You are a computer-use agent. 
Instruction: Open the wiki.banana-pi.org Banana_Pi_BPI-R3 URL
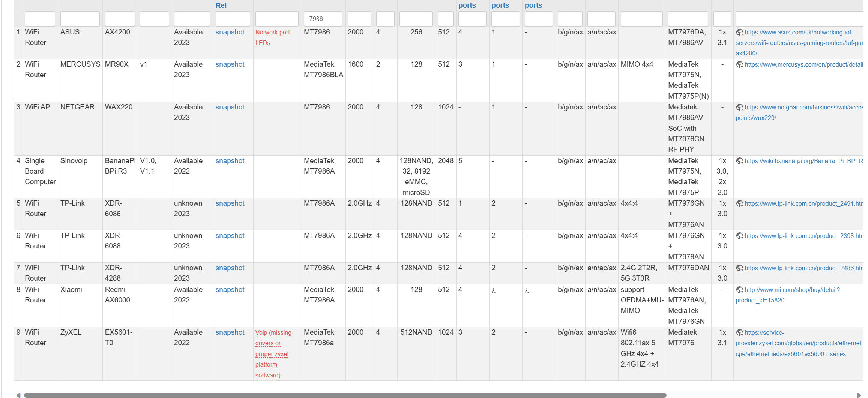tap(804, 161)
